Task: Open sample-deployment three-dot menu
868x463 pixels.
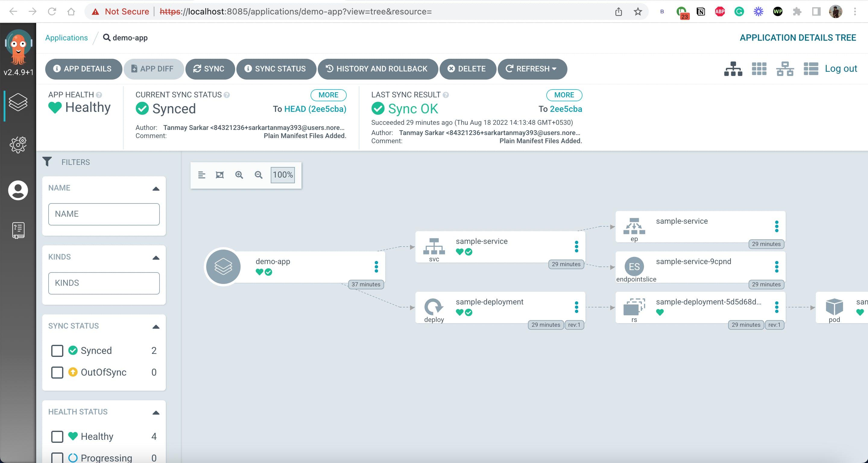Action: 576,307
